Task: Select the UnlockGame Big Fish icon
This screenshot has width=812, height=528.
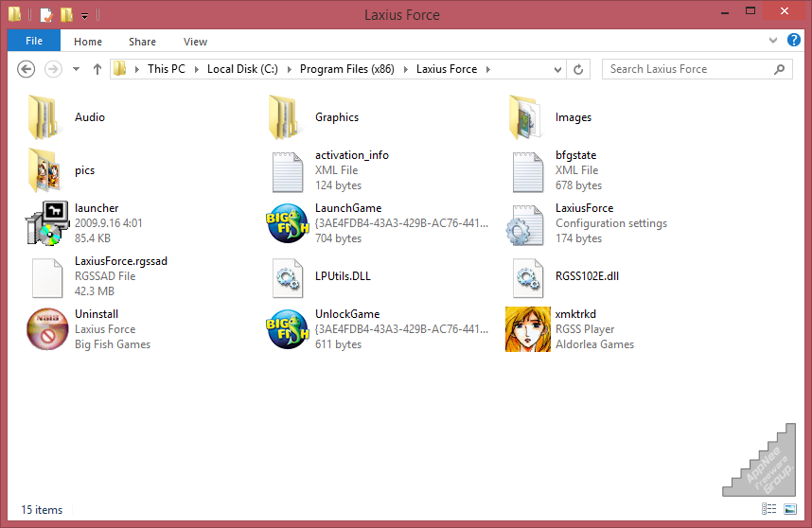Action: (288, 329)
